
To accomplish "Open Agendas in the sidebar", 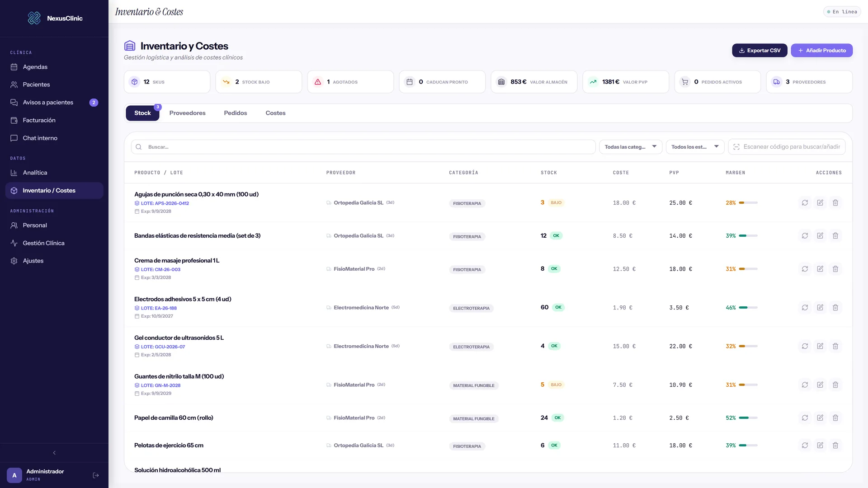I will (x=54, y=67).
